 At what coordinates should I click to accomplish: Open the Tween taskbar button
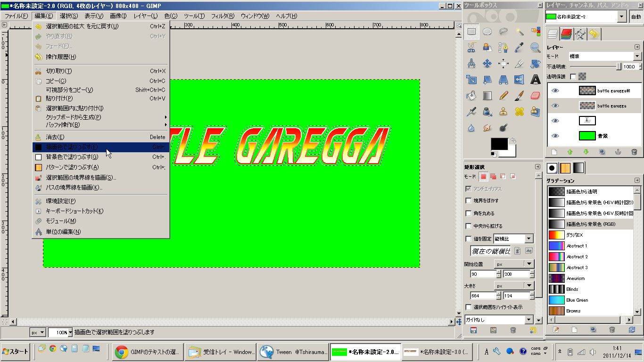pyautogui.click(x=294, y=352)
